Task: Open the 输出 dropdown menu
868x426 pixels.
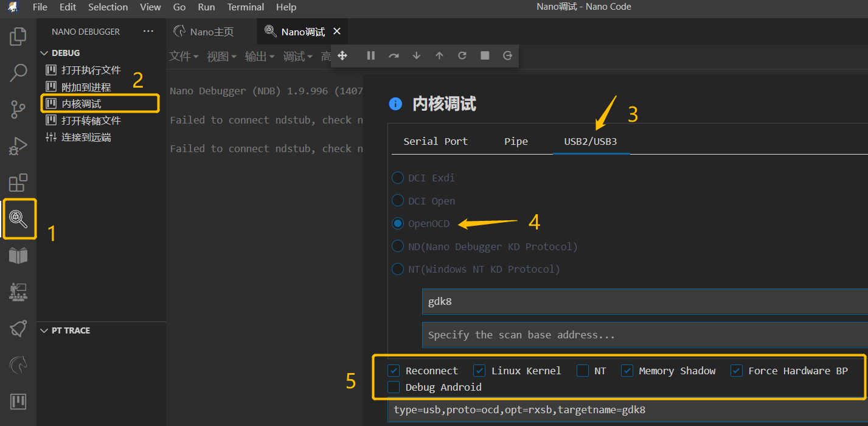Action: coord(260,57)
